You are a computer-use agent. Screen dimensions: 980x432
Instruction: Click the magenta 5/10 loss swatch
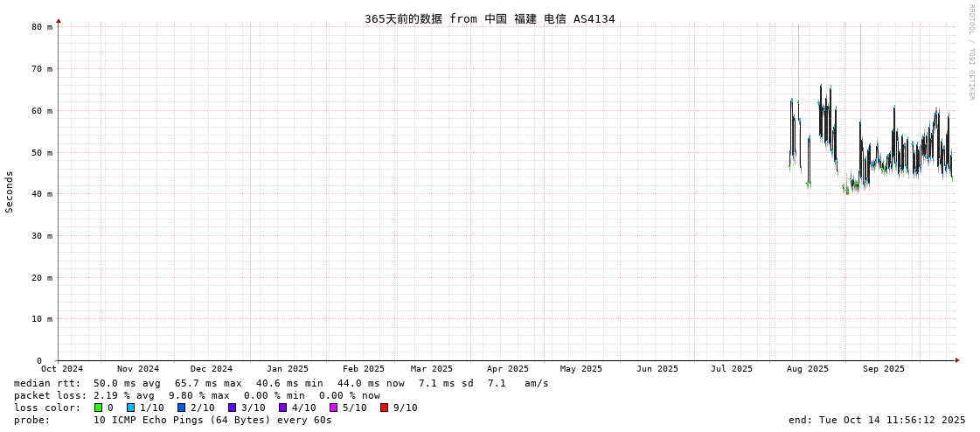pyautogui.click(x=334, y=408)
